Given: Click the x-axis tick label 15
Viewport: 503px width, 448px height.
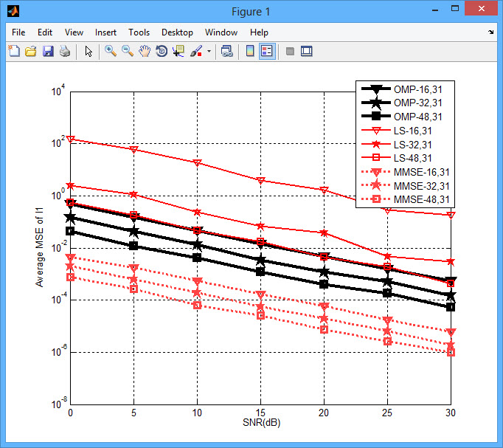Looking at the screenshot, I should 260,413.
